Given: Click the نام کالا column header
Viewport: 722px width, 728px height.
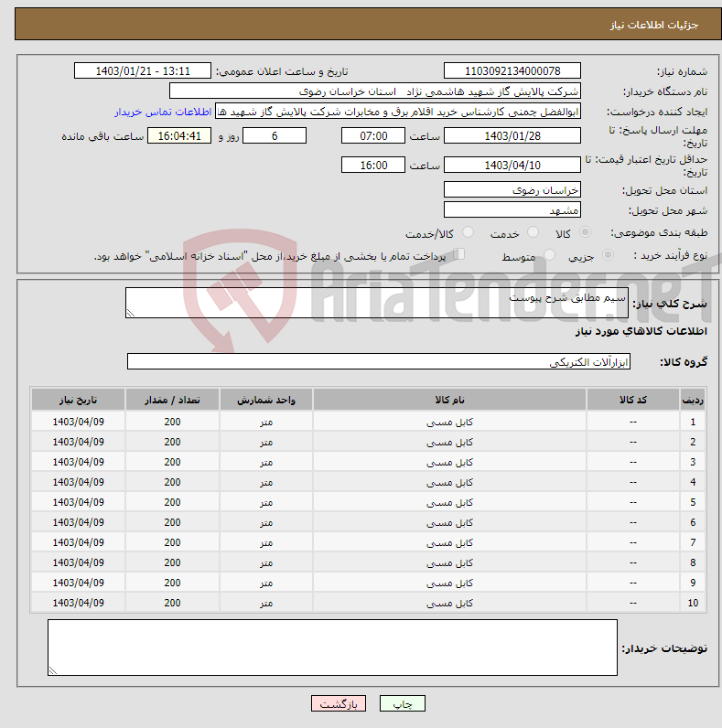Looking at the screenshot, I should point(449,400).
